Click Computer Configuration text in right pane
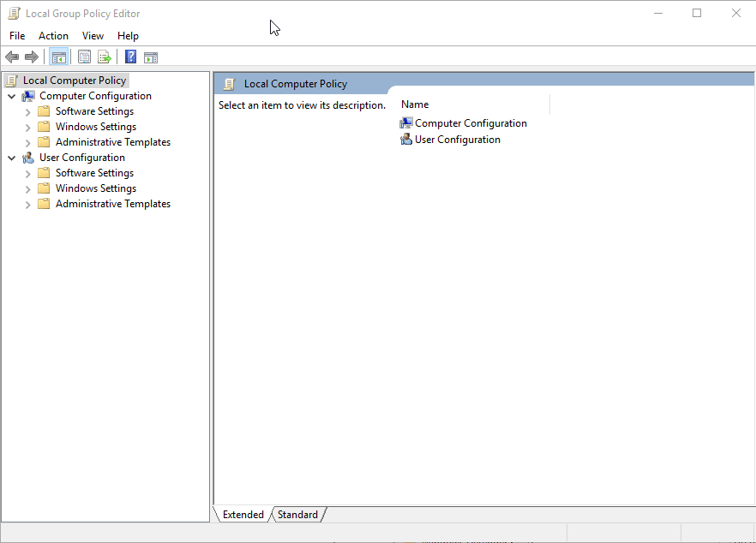 (471, 123)
